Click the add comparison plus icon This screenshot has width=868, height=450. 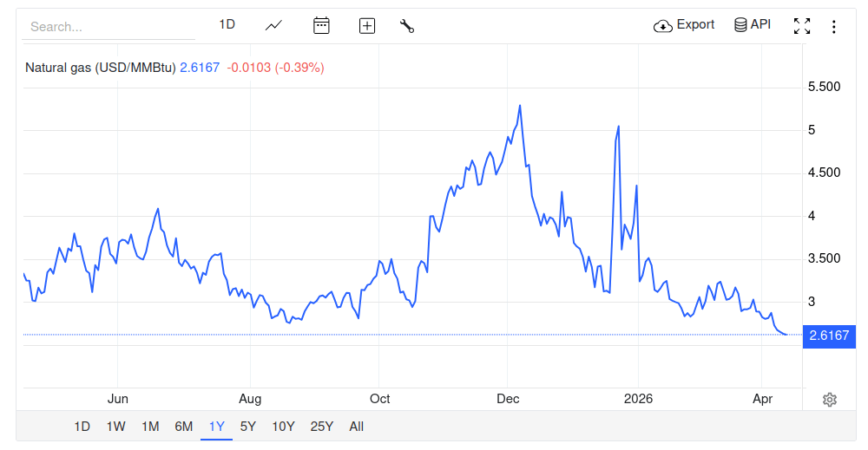pyautogui.click(x=367, y=25)
